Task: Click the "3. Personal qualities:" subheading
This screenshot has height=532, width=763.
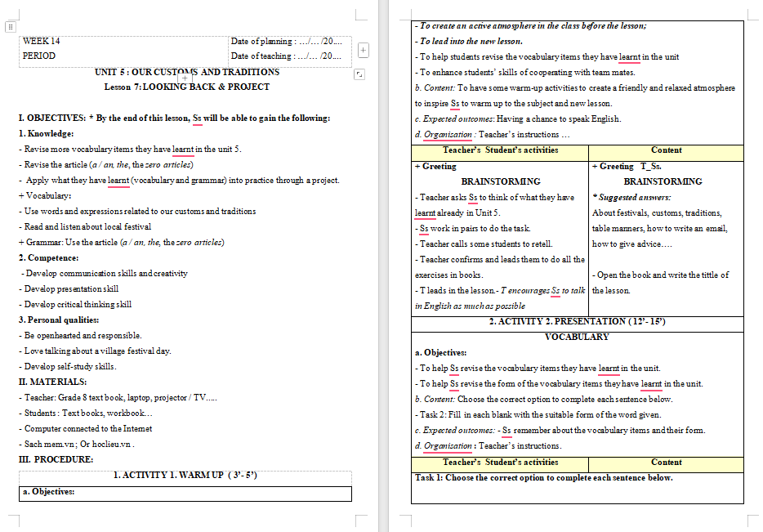Action: (59, 320)
